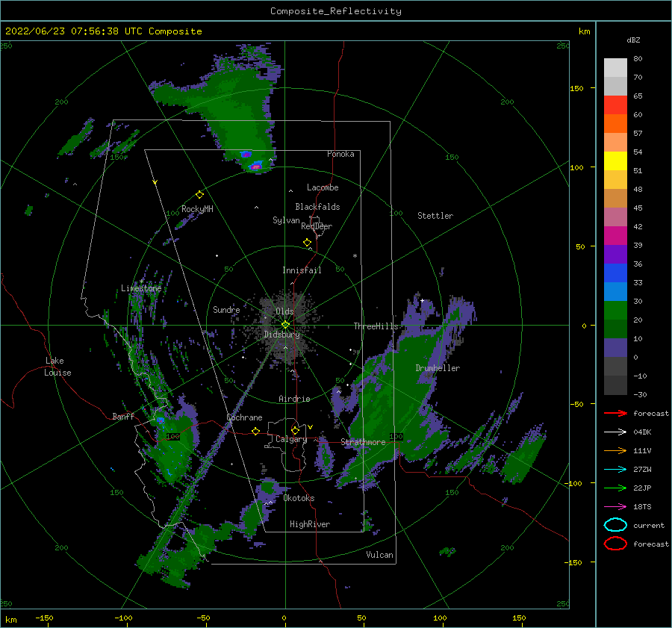Click the yellow Y marker east of Calgary

tap(310, 427)
